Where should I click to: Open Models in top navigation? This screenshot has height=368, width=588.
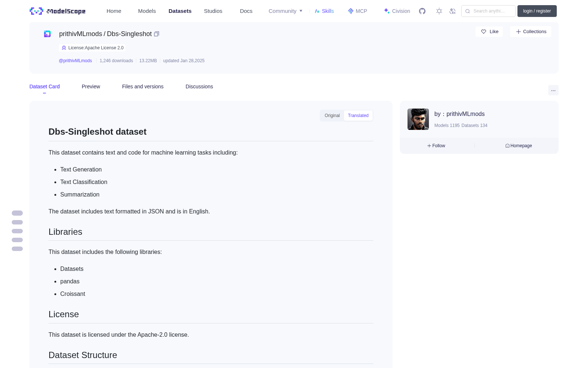tap(147, 11)
